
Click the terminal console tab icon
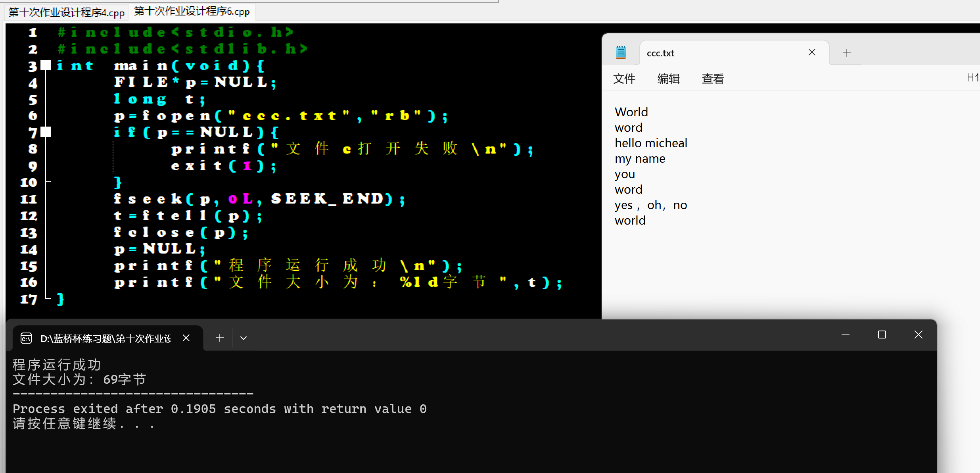click(26, 338)
